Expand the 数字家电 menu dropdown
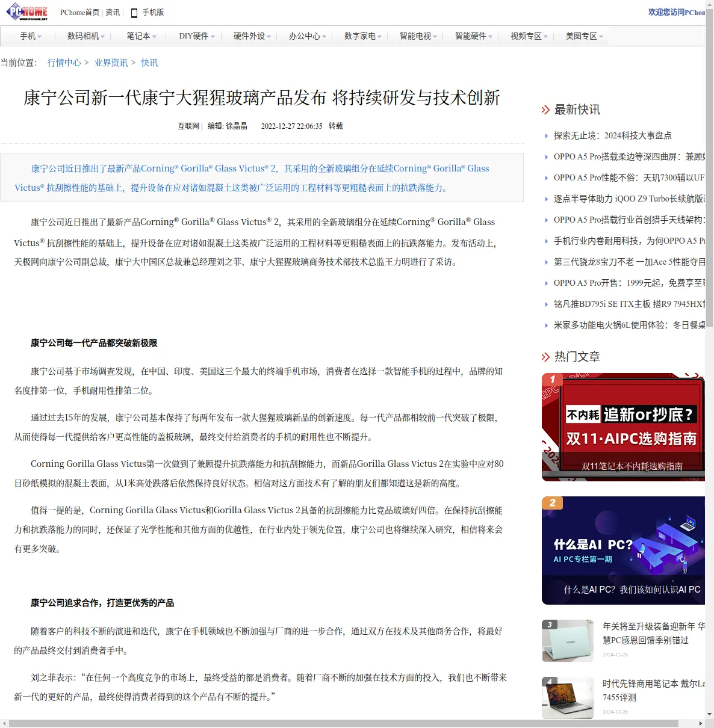 tap(363, 36)
